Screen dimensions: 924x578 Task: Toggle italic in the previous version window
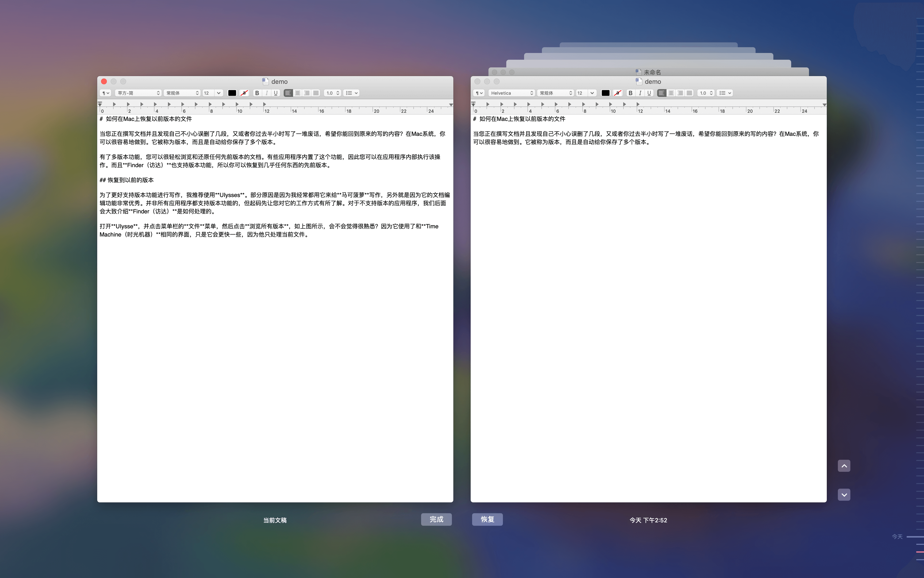point(640,93)
